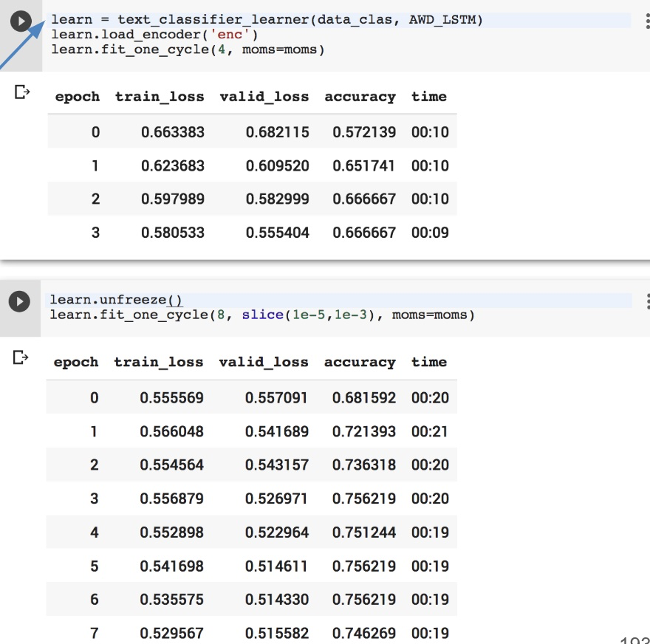Click the slice(1e-5,1e-3) fit_one_cycle line

(x=262, y=315)
